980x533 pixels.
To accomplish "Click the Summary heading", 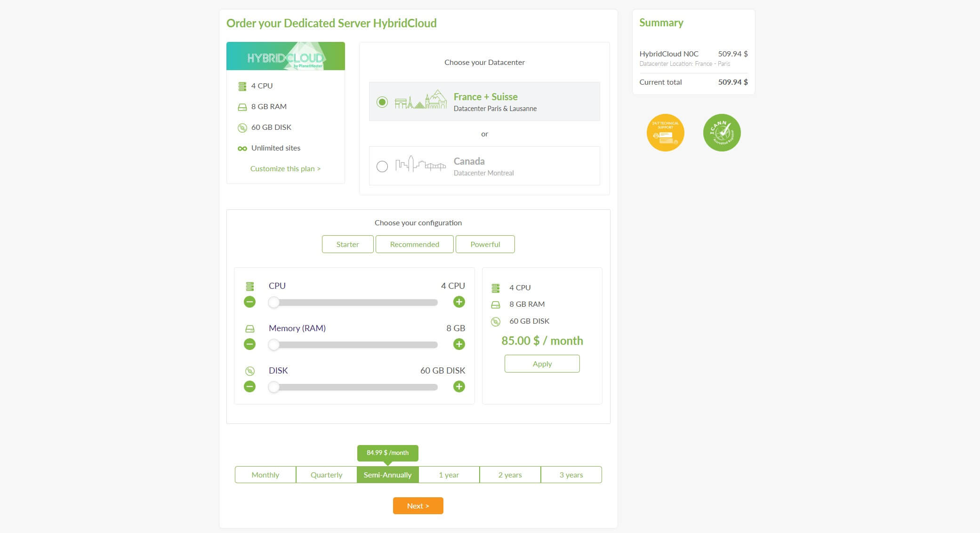I will [661, 23].
